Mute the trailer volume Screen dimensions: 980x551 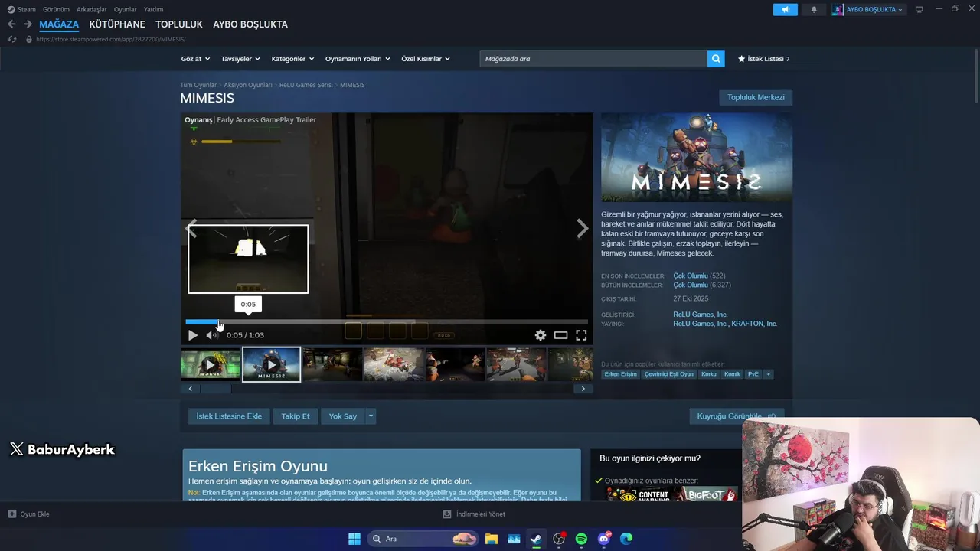click(x=211, y=335)
